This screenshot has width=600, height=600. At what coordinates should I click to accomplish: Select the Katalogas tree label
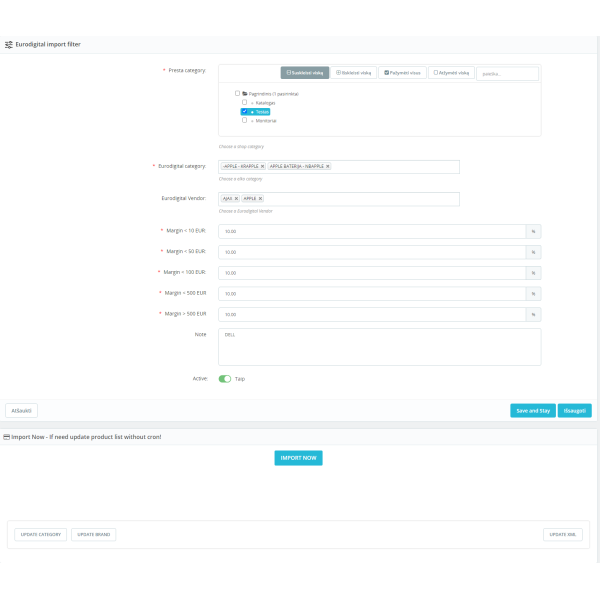tap(265, 103)
